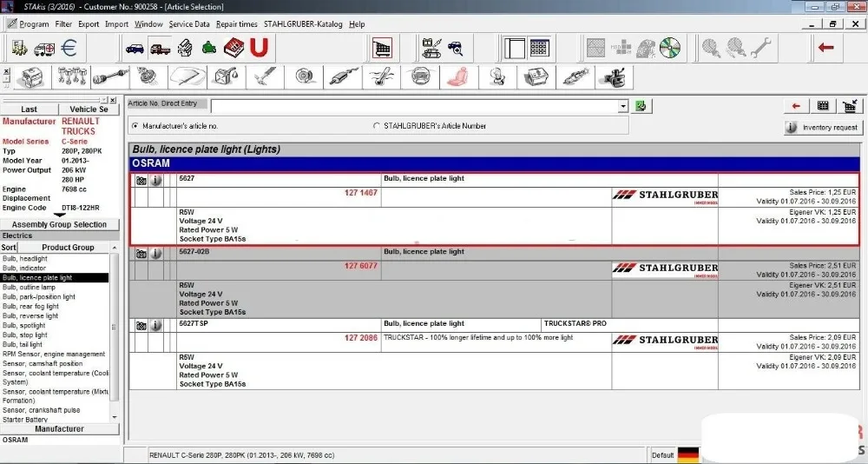Click article number 127 6077
Viewport: 868px width, 464px height.
click(360, 266)
